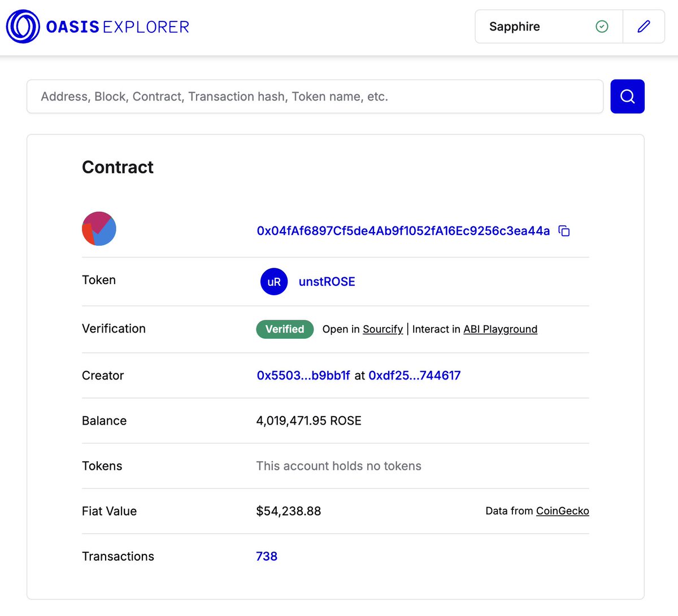Click the Oasis Explorer logo
Screen dimensions: 678x616
click(98, 27)
